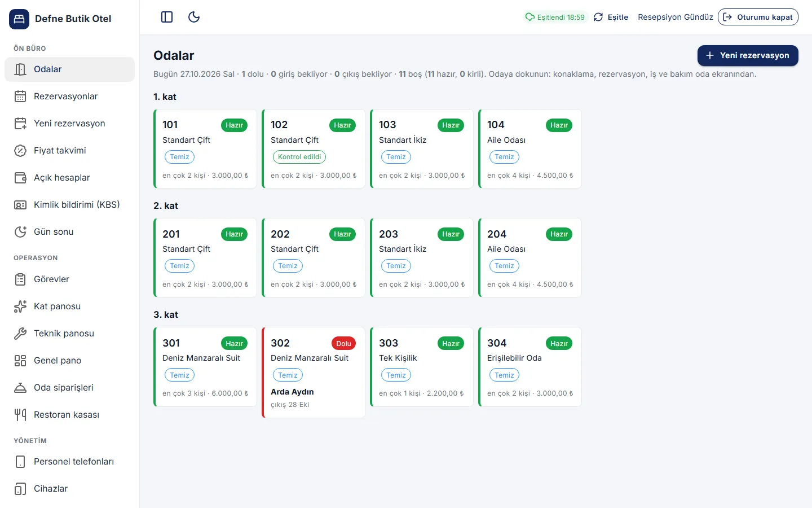Image resolution: width=812 pixels, height=508 pixels.
Task: Open room 304 Erişilebilir Oda card
Action: [530, 367]
